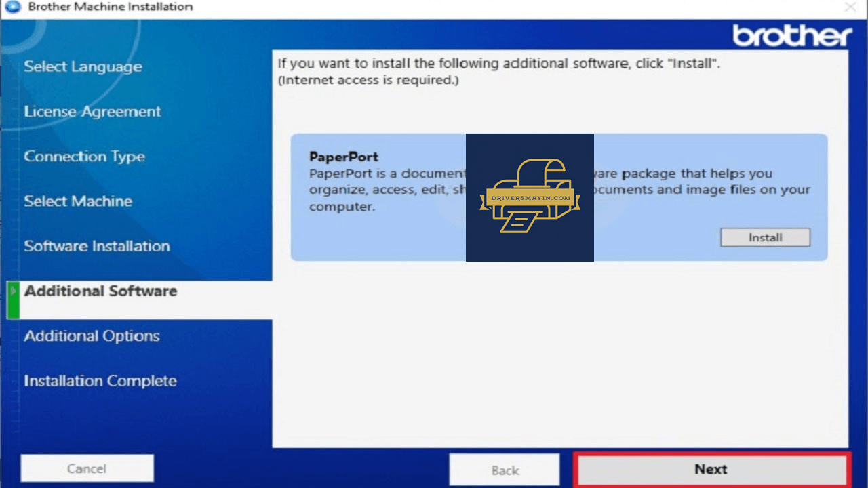
Task: Choose the Select Machine step
Action: (x=78, y=201)
